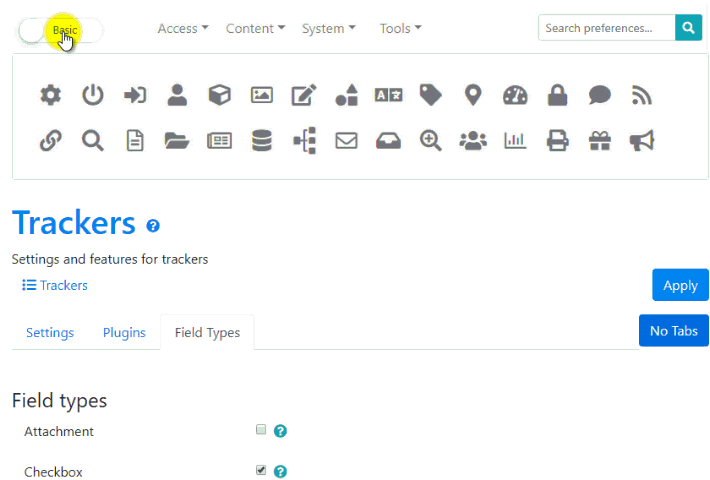The width and height of the screenshot is (710, 480).
Task: Open the newspaper Articles icon
Action: (220, 140)
